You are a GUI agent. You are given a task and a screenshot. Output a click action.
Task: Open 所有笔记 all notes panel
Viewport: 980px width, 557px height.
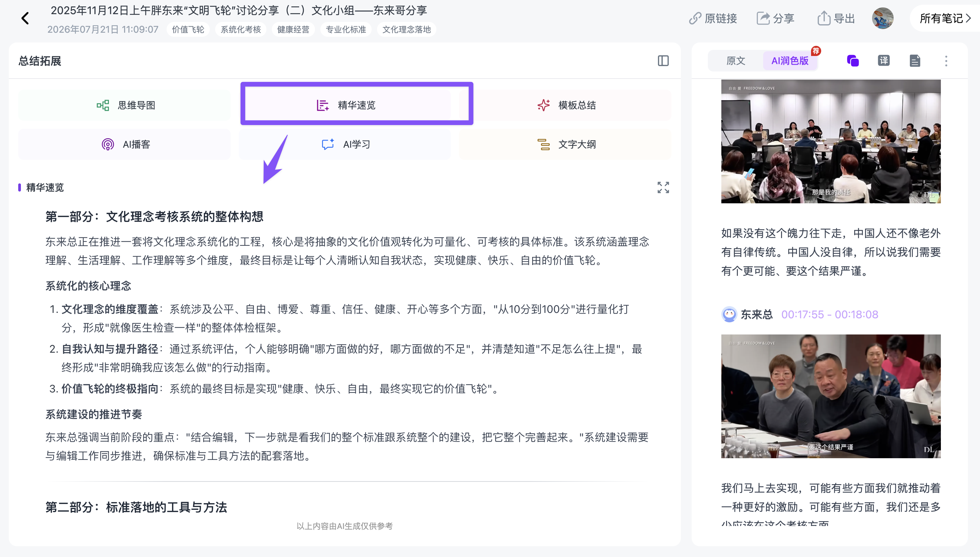point(945,18)
